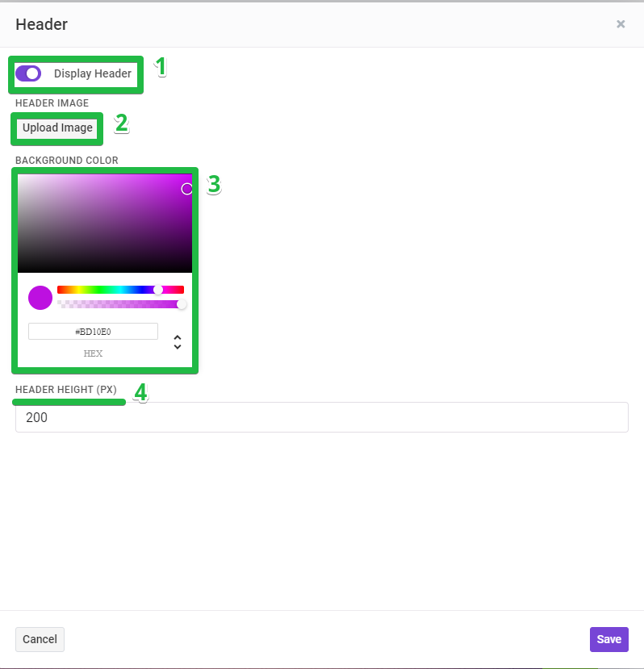Save the header settings
The image size is (644, 669).
coord(609,639)
